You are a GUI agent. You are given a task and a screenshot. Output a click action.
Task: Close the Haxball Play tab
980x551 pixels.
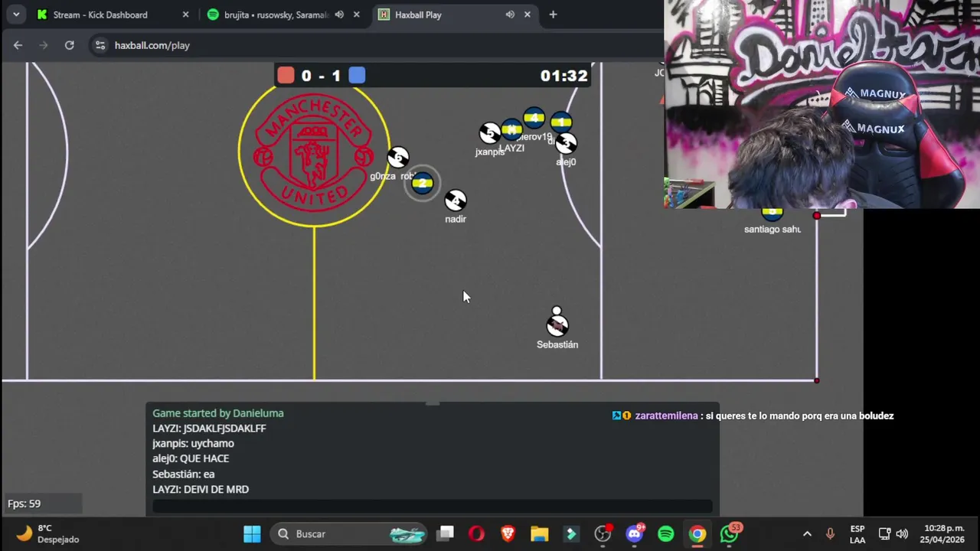click(527, 15)
